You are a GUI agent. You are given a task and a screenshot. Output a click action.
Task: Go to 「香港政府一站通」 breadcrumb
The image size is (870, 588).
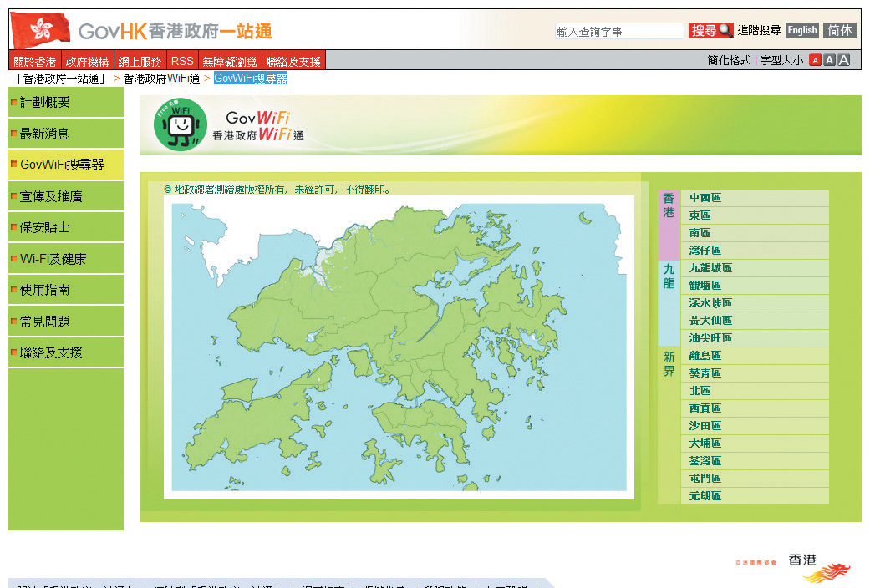tap(61, 79)
